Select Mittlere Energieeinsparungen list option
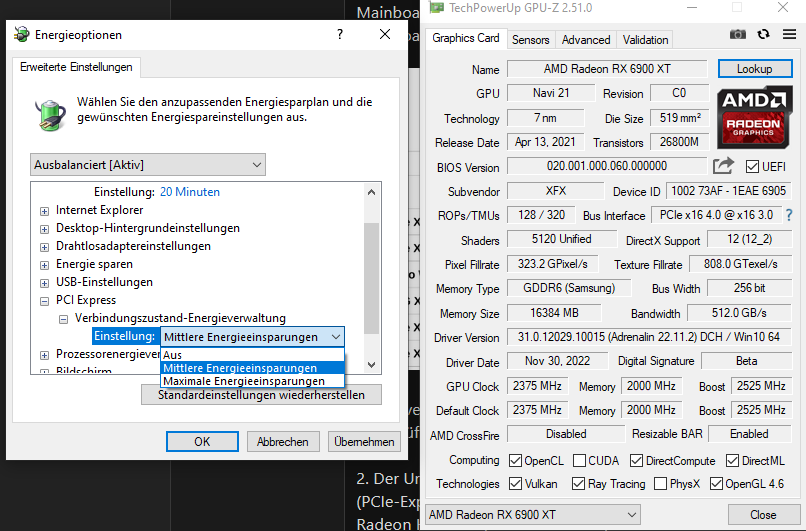This screenshot has width=806, height=531. (252, 368)
